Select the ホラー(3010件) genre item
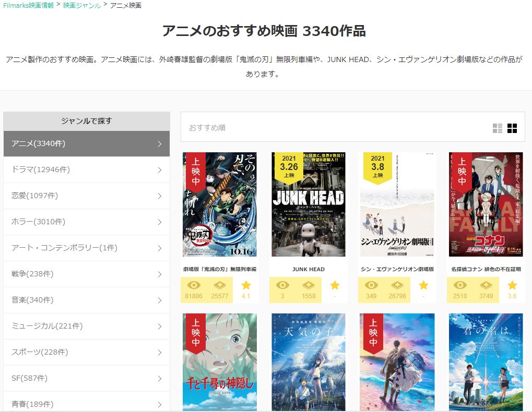Screen dimensions: 532x412 click(87, 222)
